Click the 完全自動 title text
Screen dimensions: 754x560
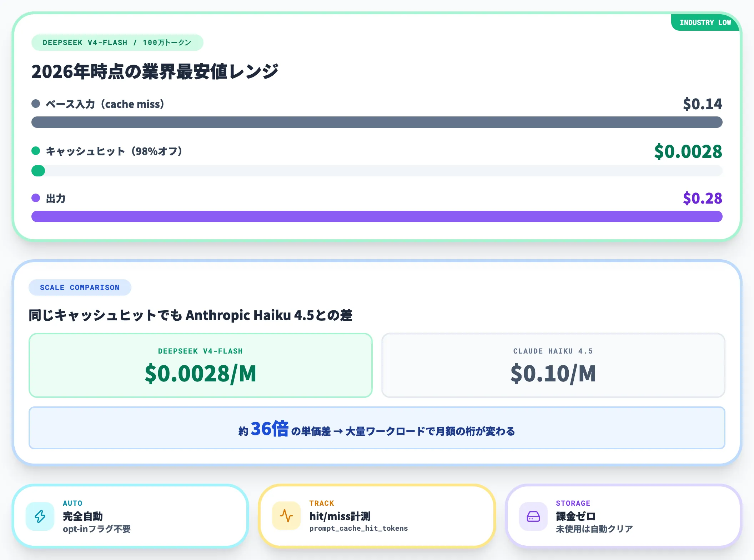point(83,516)
